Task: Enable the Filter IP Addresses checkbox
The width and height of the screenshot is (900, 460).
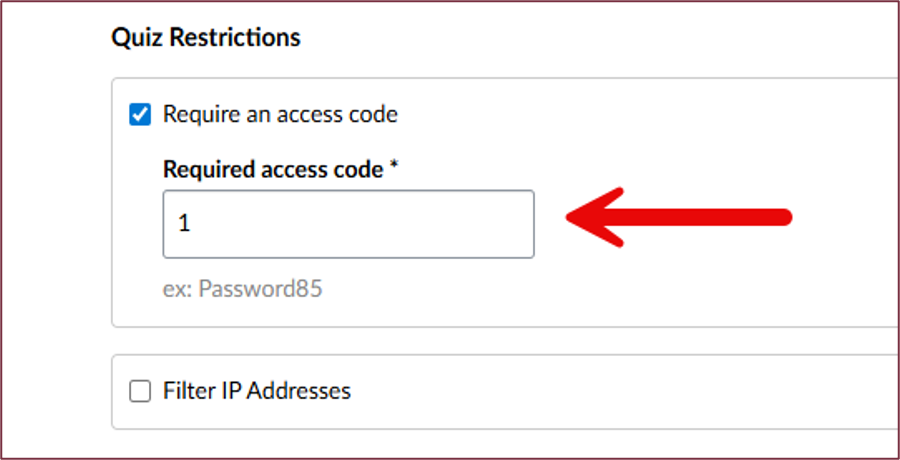Action: (140, 391)
